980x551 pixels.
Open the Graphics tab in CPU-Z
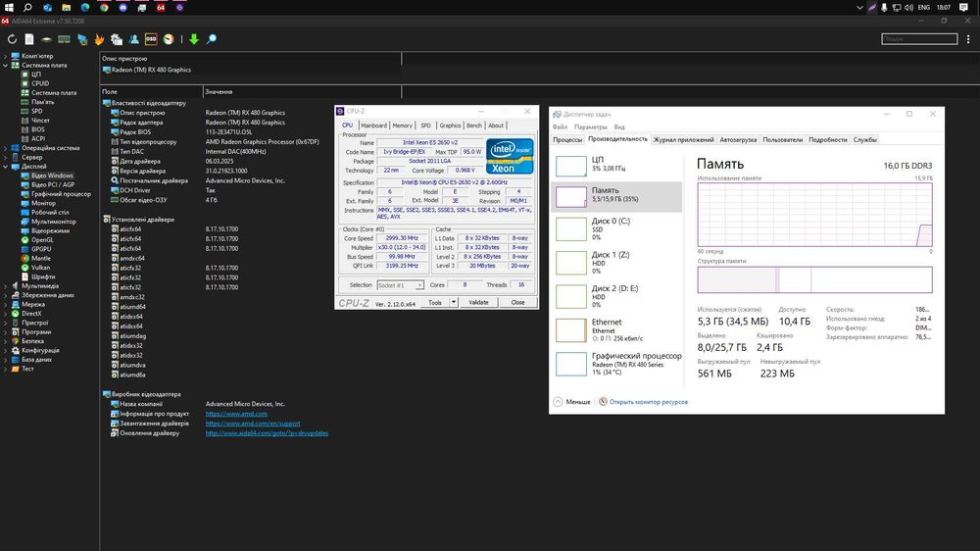[x=450, y=125]
